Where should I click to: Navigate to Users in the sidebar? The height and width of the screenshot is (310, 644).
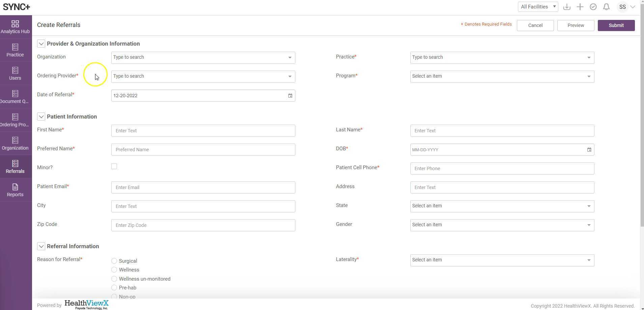(x=15, y=74)
